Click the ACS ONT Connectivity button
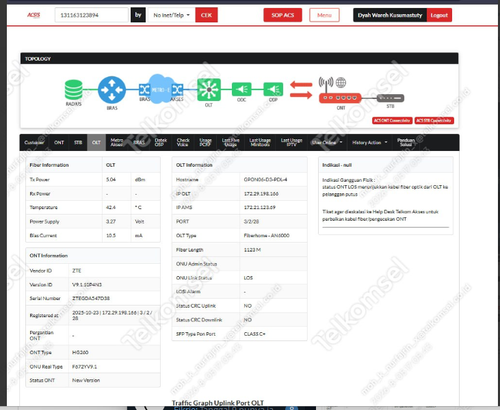 click(x=392, y=120)
